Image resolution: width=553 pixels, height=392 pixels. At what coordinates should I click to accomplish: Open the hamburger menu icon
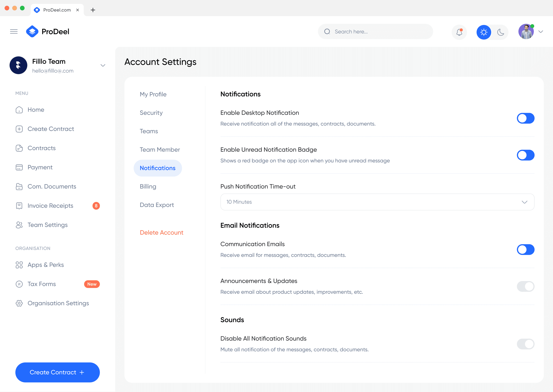(x=14, y=32)
